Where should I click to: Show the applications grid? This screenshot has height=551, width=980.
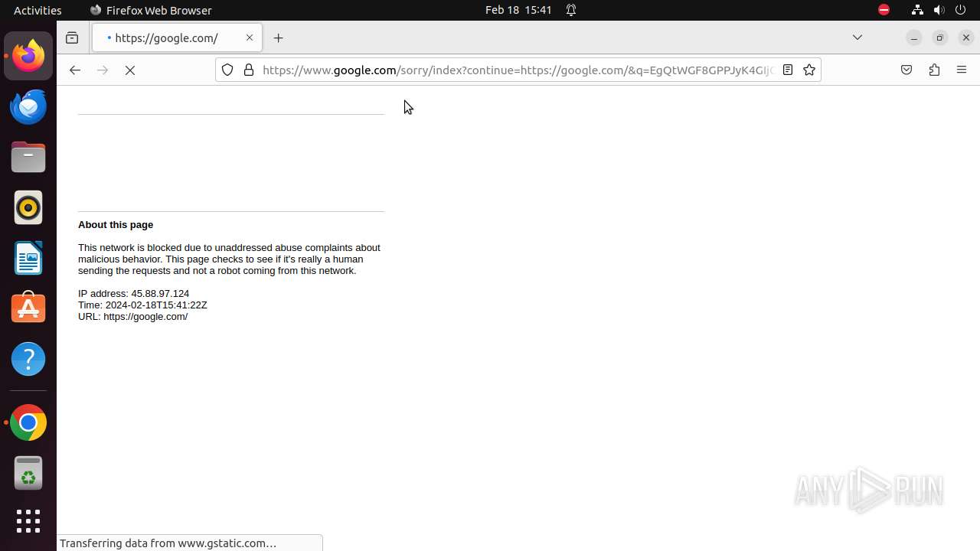tap(28, 521)
